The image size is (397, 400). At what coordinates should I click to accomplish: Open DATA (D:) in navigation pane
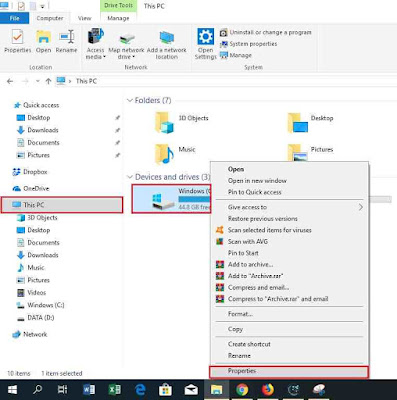(36, 318)
